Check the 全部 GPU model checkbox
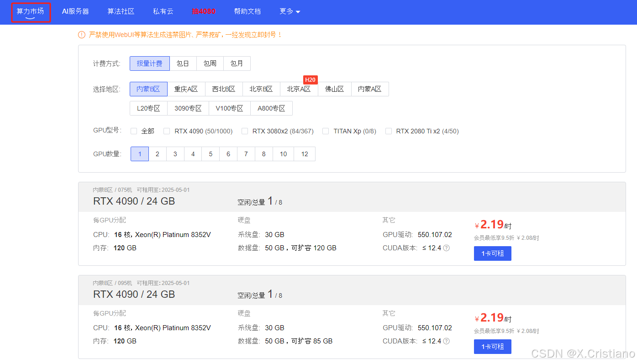This screenshot has height=364, width=637. tap(134, 131)
